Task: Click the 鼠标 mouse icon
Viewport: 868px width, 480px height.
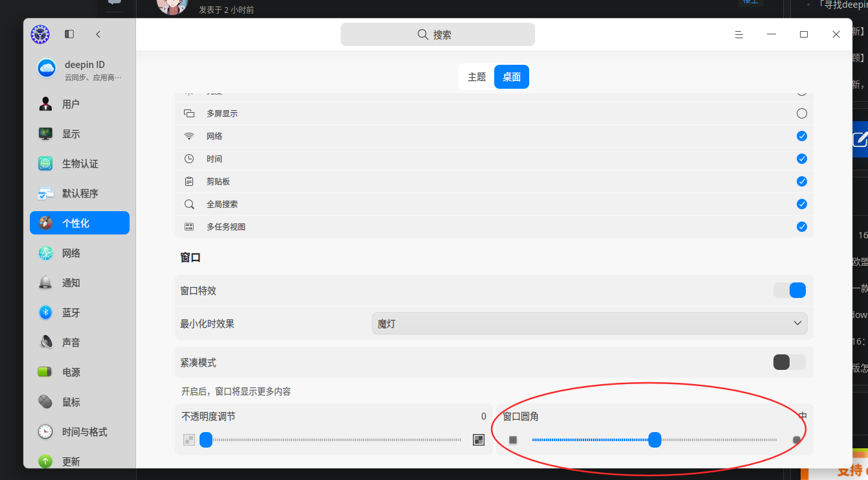Action: pyautogui.click(x=45, y=402)
